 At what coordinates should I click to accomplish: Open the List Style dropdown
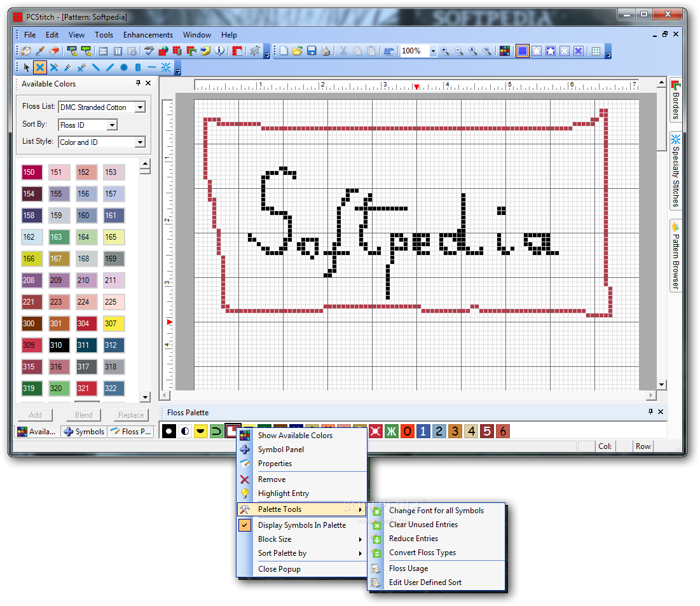pos(140,142)
